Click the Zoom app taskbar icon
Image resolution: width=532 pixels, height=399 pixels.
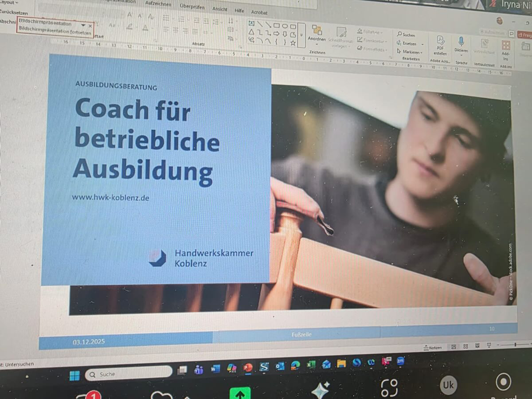point(400,360)
